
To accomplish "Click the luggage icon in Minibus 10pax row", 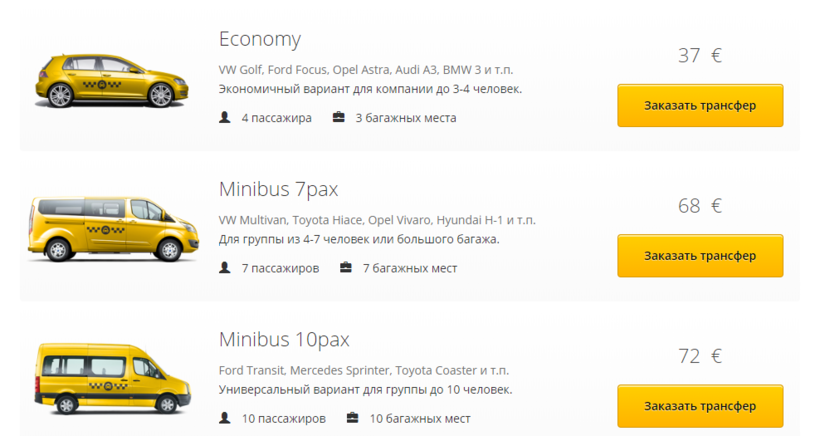I will [352, 418].
